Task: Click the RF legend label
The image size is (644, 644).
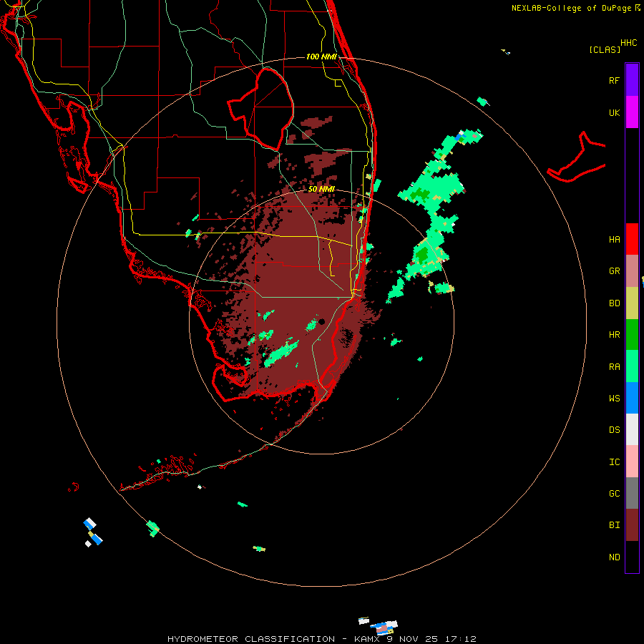Action: (x=614, y=80)
